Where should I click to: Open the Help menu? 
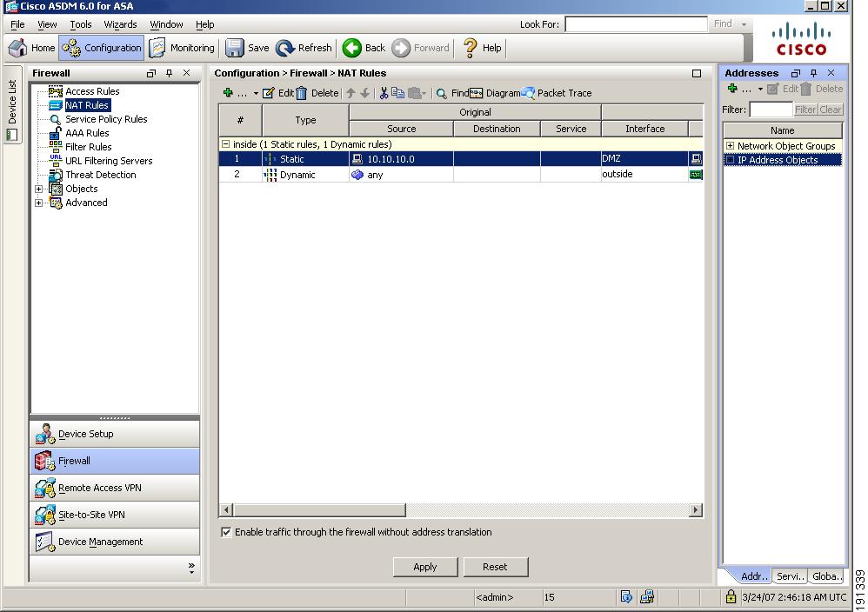point(204,24)
